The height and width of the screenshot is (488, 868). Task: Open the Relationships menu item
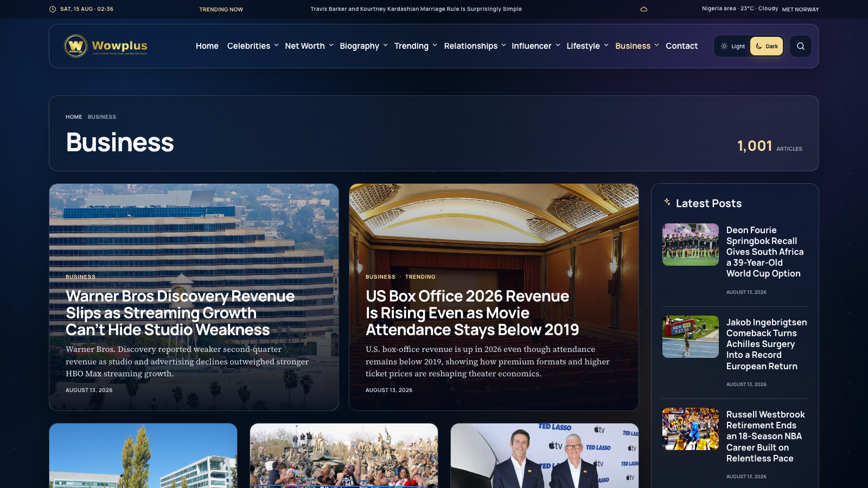[471, 46]
